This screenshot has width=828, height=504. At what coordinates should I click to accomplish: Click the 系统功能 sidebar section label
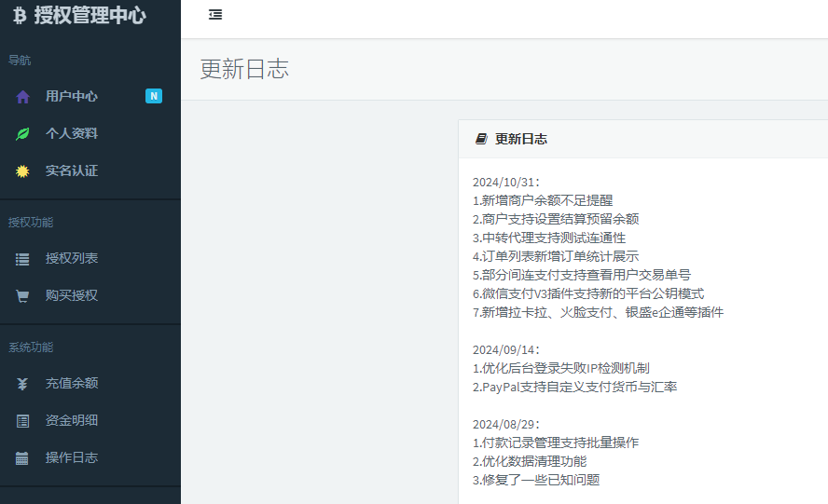point(31,347)
